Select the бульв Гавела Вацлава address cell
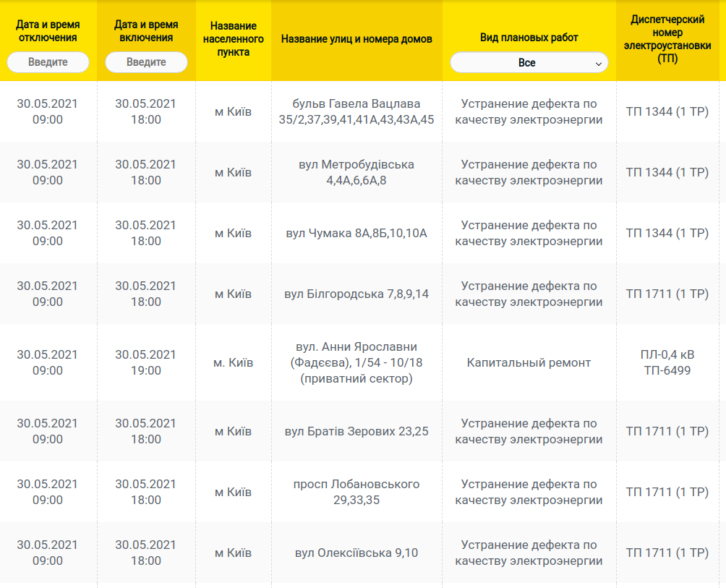726x588 pixels. coord(356,111)
